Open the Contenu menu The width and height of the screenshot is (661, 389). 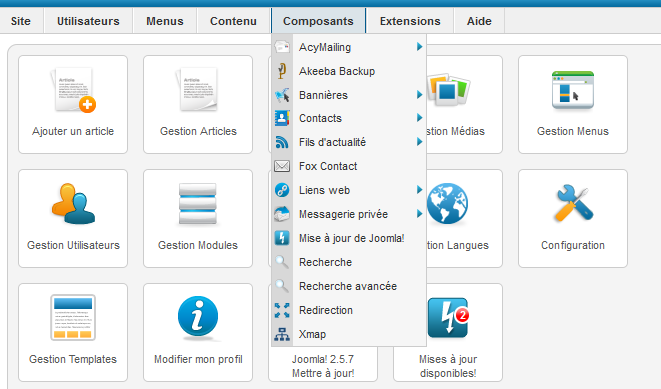[233, 21]
